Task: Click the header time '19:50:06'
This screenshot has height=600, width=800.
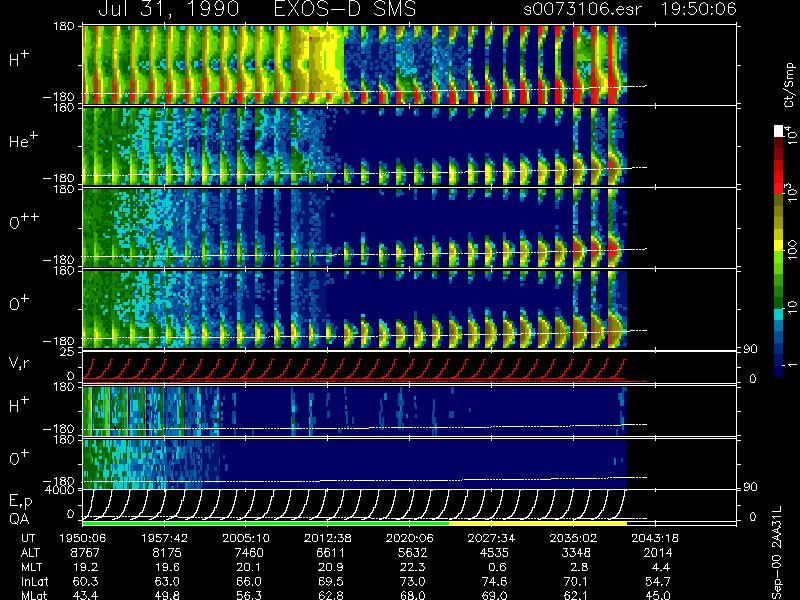Action: click(698, 9)
